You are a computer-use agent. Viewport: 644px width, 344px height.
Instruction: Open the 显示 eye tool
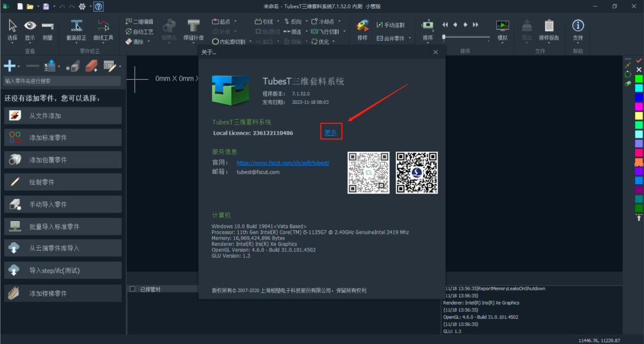tap(30, 30)
